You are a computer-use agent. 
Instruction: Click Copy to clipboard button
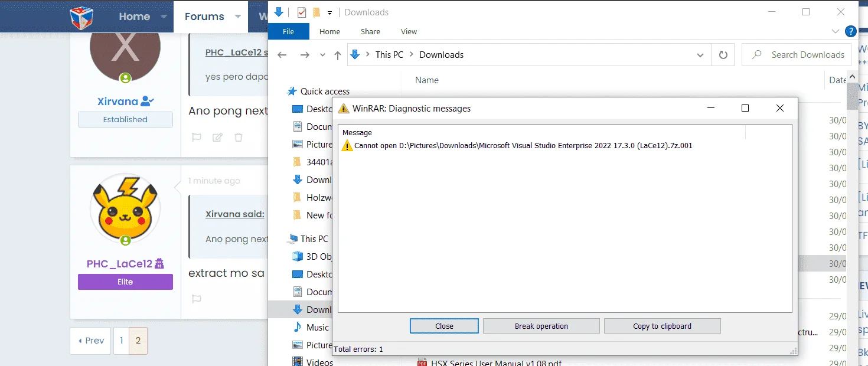coord(662,326)
